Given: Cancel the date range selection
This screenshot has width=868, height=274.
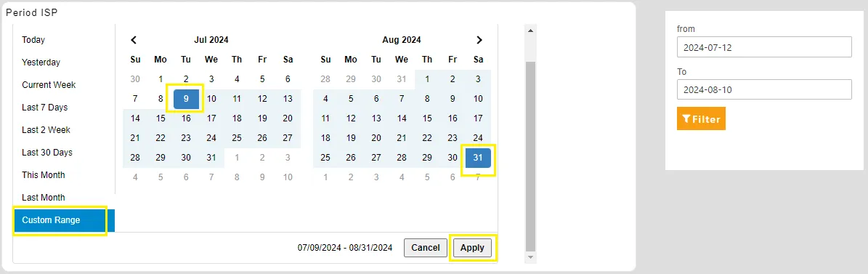Looking at the screenshot, I should tap(425, 247).
